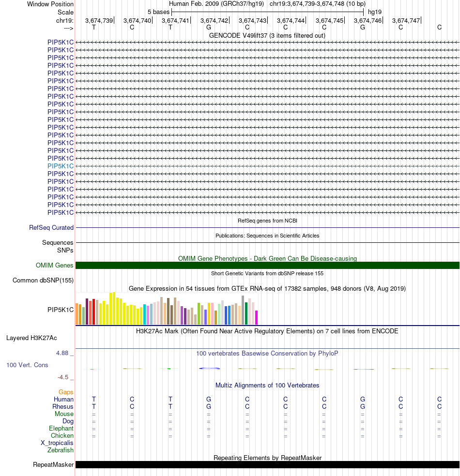This screenshot has height=476, width=460.
Task: Open the OMIM Gene Phenotypes track title
Action: point(267,258)
